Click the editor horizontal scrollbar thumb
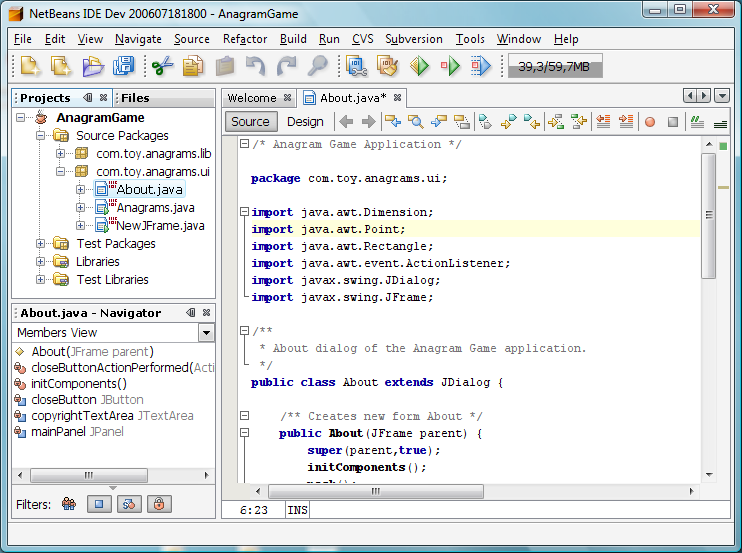Viewport: 742px width, 553px height. (x=376, y=491)
